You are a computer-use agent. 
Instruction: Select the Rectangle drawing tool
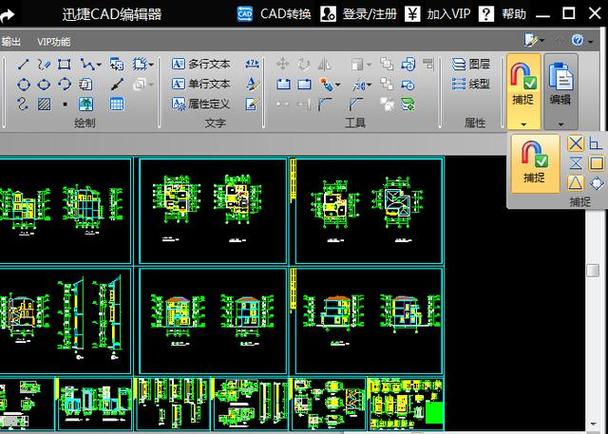click(x=65, y=64)
